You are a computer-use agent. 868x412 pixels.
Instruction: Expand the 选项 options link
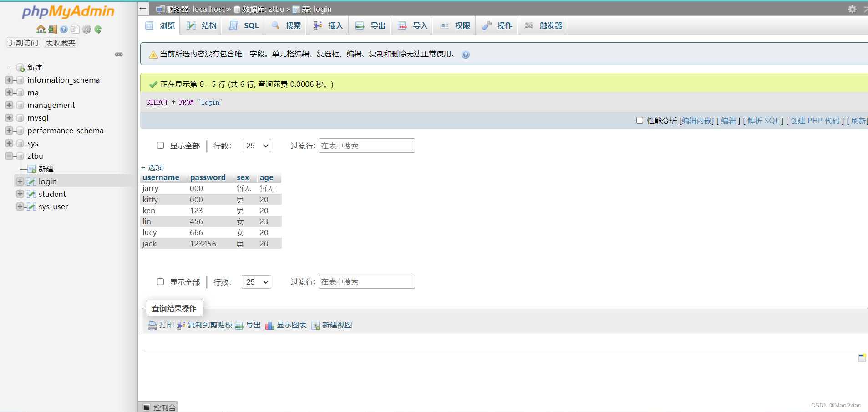click(152, 167)
